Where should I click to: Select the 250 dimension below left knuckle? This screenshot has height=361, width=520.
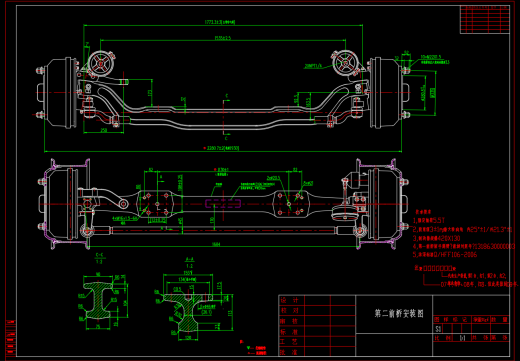tap(104, 130)
